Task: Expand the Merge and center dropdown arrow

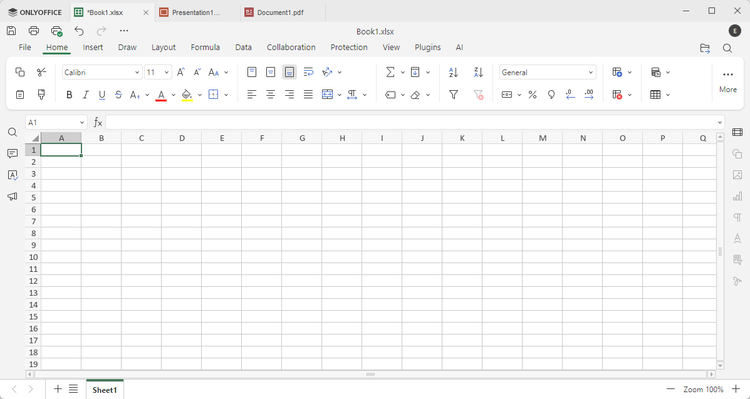Action: click(x=340, y=95)
